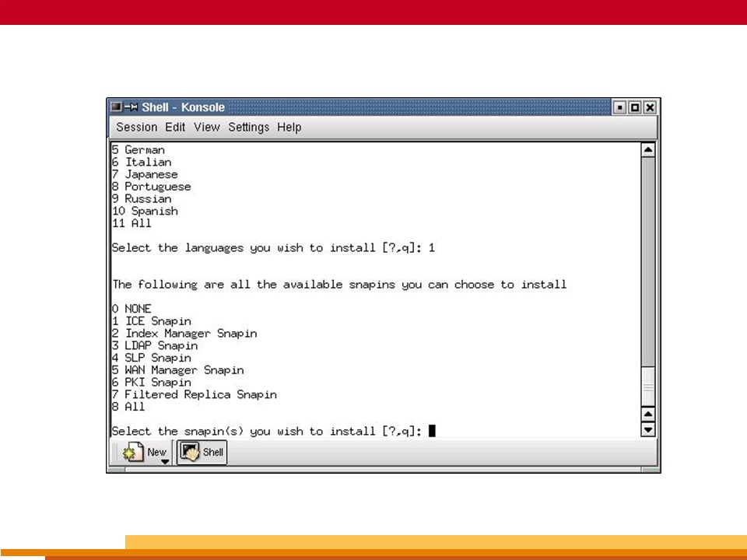
Task: Click the '1 ICE Snapin' line
Action: coord(152,321)
